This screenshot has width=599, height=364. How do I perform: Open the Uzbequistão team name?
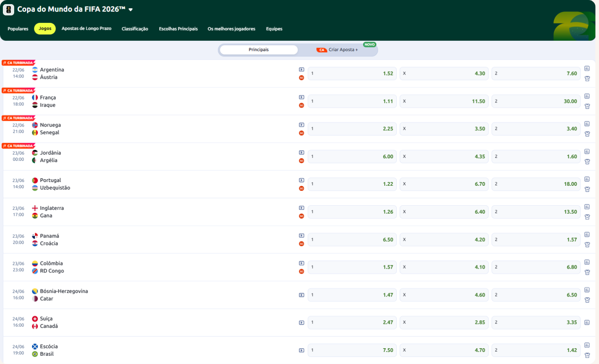click(x=55, y=188)
